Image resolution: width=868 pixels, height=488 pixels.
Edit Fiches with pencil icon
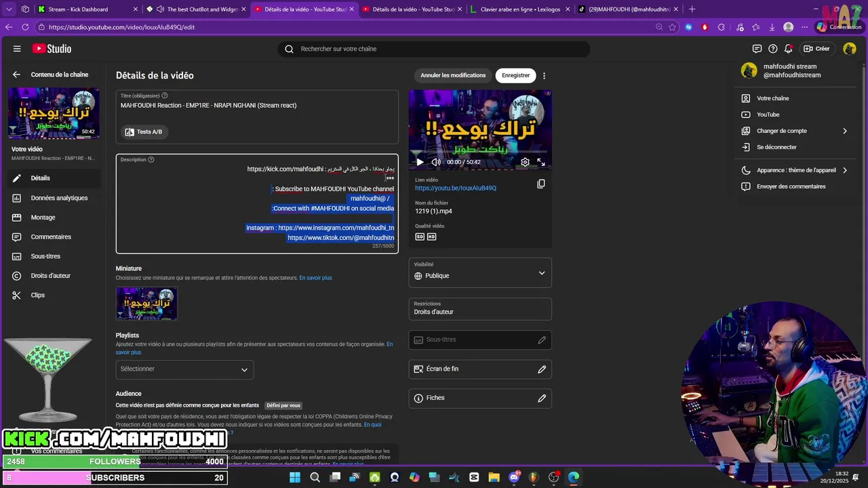point(542,399)
